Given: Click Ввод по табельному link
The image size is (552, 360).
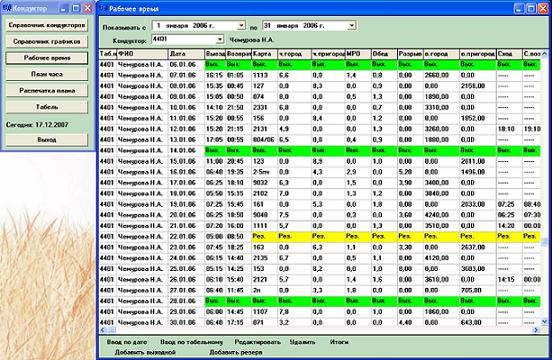Looking at the screenshot, I should tap(192, 342).
